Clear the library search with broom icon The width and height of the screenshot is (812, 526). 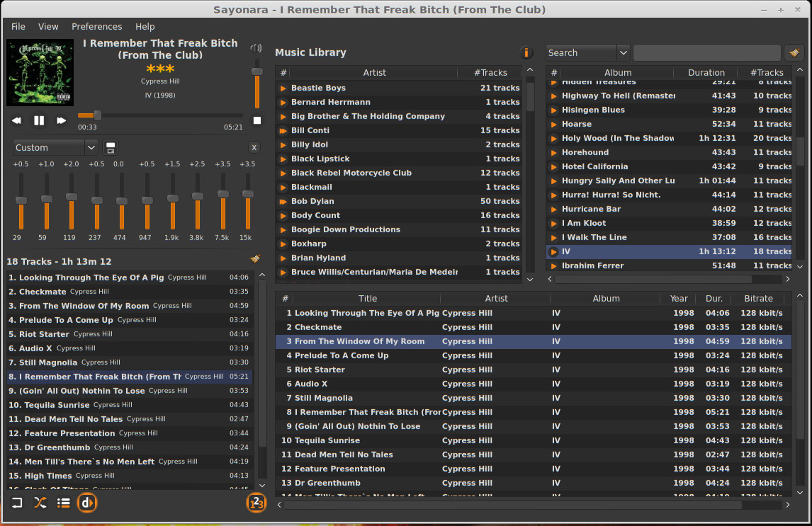click(794, 52)
